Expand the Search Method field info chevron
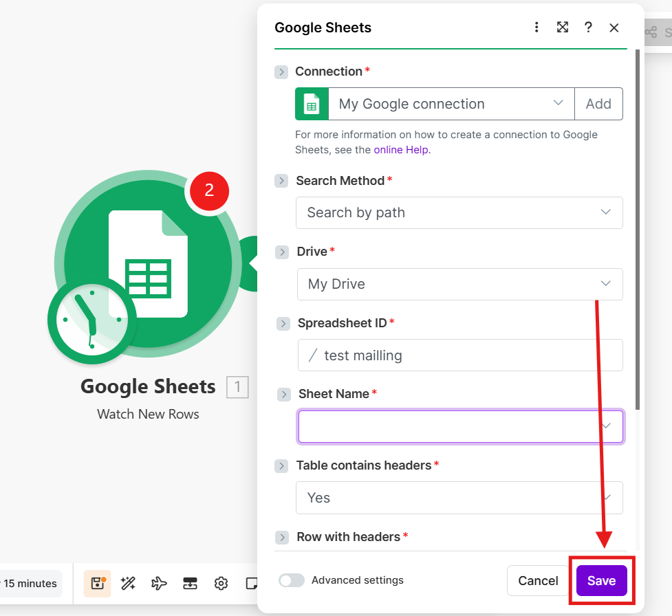The image size is (672, 616). click(281, 181)
